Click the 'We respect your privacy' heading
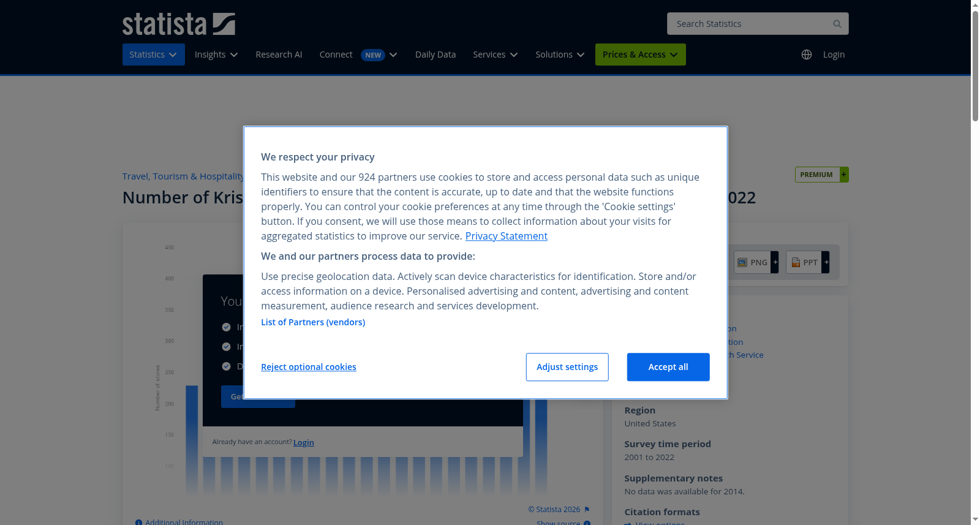The width and height of the screenshot is (980, 525). [318, 157]
